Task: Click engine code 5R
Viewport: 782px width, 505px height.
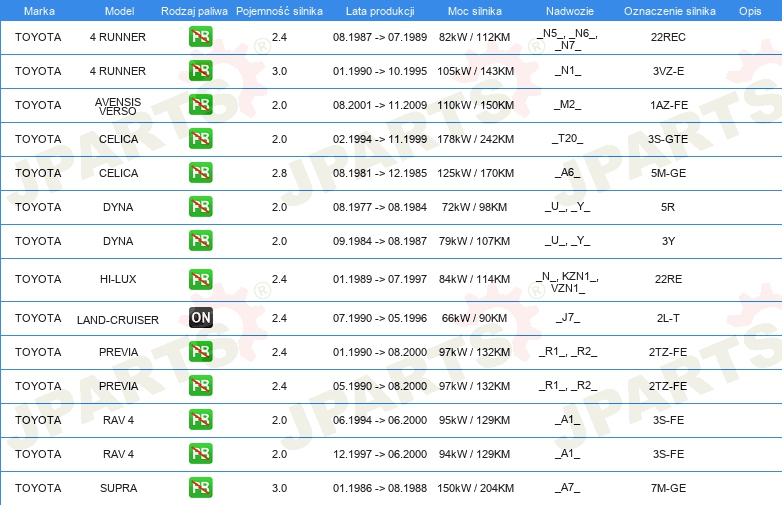Action: coord(668,207)
